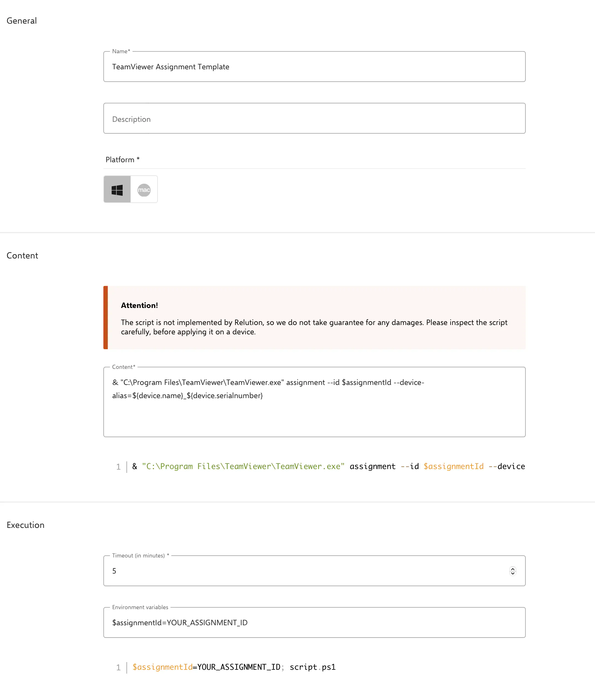Select the TeamViewer Assignment Template name text
Screen dimensions: 595x700
pyautogui.click(x=171, y=67)
